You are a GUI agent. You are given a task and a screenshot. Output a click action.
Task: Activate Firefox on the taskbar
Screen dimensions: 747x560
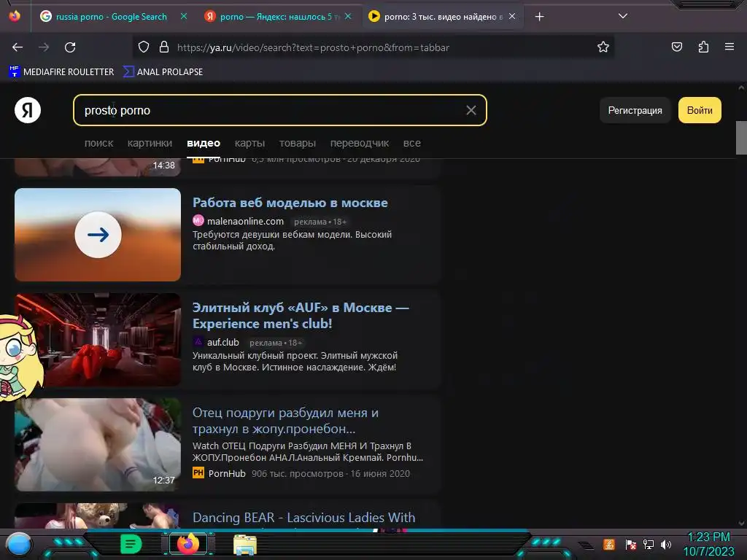tap(188, 544)
